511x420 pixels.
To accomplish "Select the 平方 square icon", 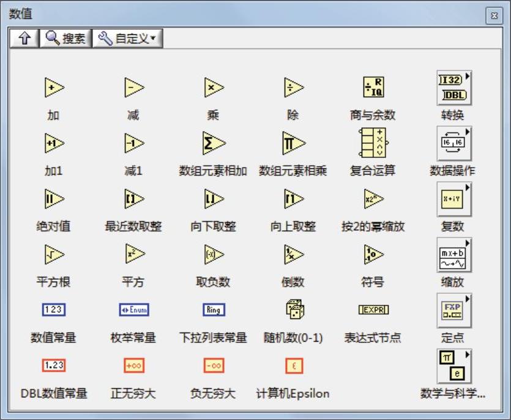I will point(134,255).
